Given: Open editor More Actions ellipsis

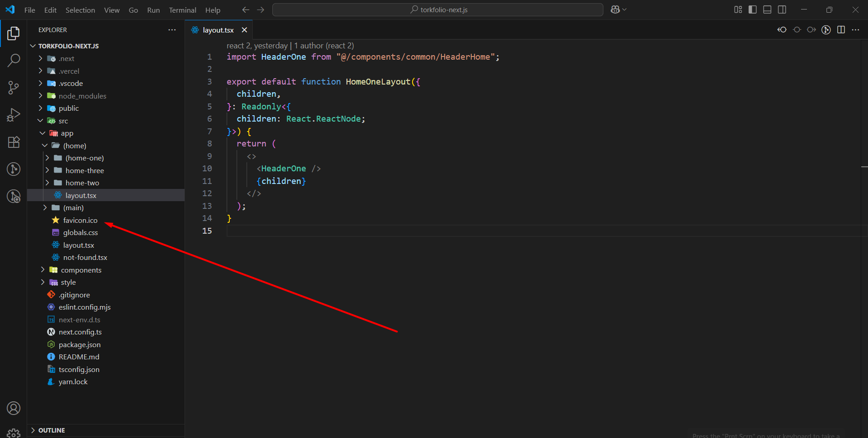Looking at the screenshot, I should (855, 30).
